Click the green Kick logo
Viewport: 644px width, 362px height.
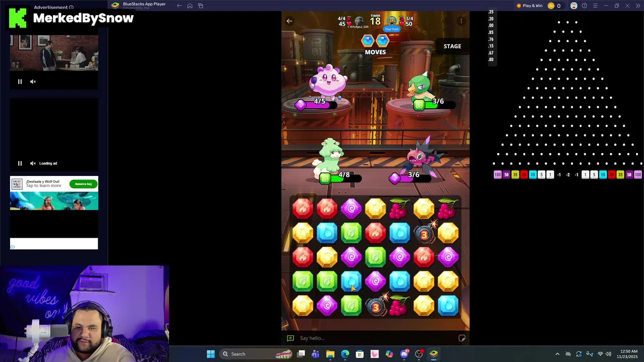pos(18,18)
